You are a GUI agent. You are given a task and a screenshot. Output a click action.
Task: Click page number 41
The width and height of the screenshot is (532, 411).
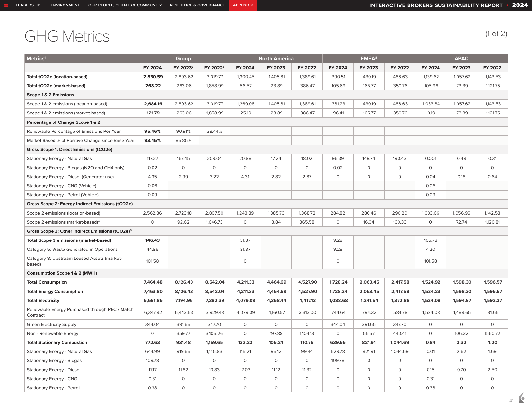pos(511,401)
